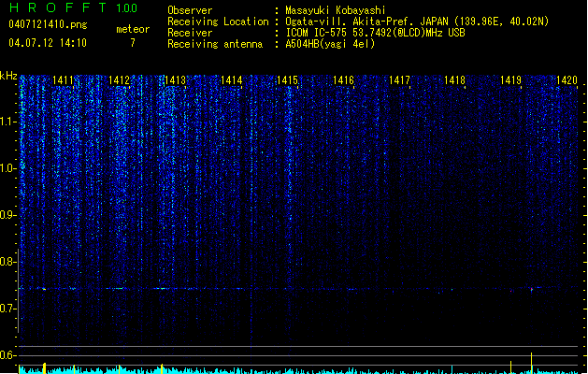Click the HROFFT 1.0.0 title text
Screen dimensions: 588x374
click(74, 7)
